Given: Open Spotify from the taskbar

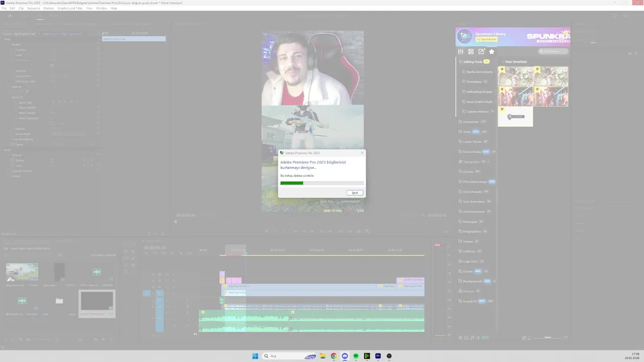Looking at the screenshot, I should coord(356,356).
